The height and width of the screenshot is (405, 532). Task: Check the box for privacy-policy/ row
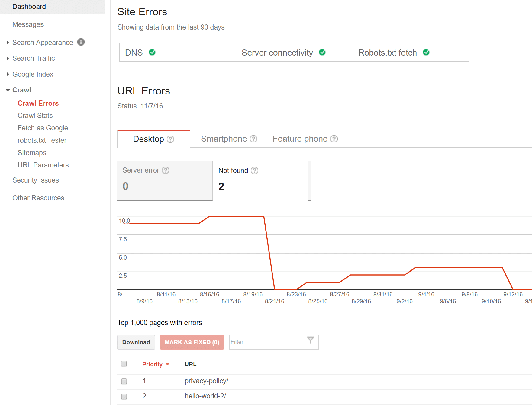click(124, 381)
